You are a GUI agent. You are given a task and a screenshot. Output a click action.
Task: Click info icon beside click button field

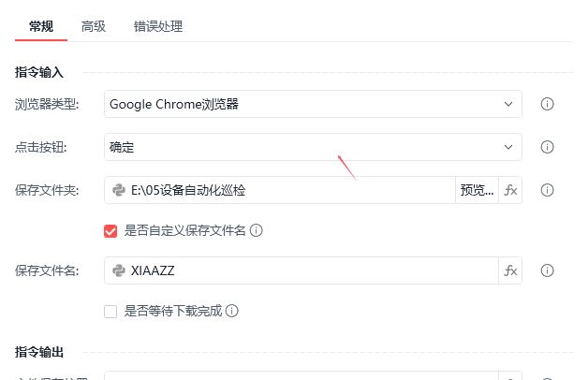click(x=548, y=147)
